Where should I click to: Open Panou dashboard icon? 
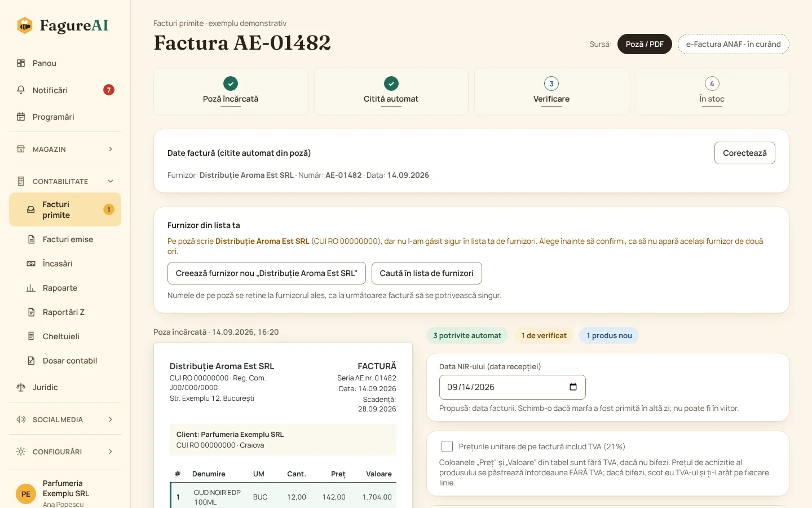click(x=21, y=63)
